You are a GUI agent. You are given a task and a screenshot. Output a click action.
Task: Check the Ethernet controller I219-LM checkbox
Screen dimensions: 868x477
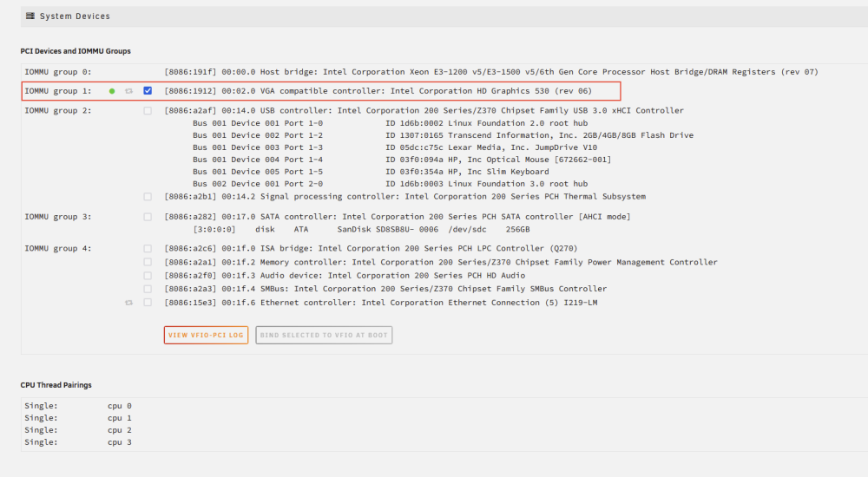(148, 302)
